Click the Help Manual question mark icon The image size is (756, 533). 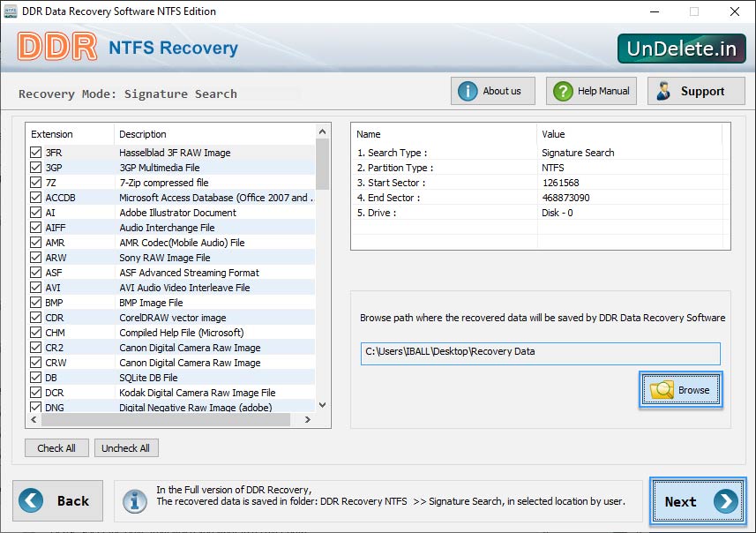563,91
